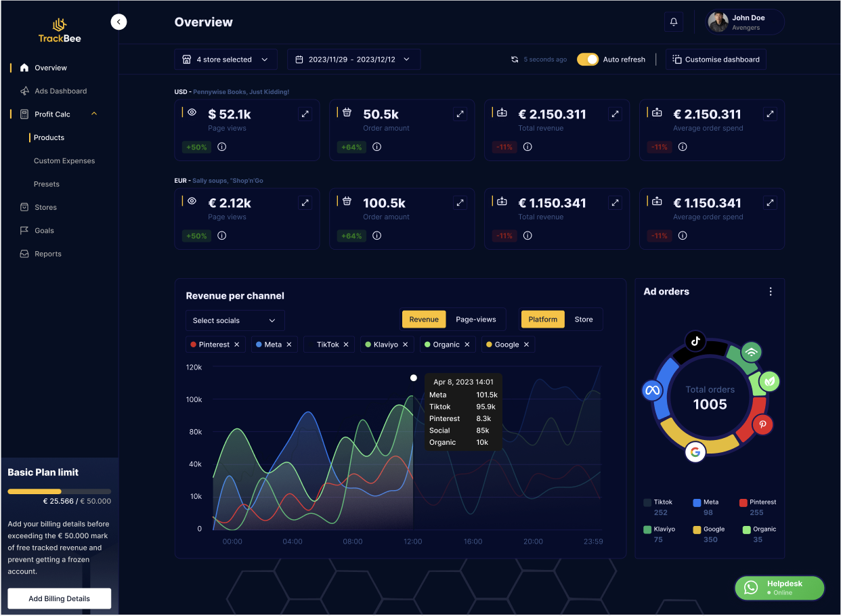Click the Helpdesk WhatsApp icon
Screen dimensions: 841x616
click(x=750, y=588)
